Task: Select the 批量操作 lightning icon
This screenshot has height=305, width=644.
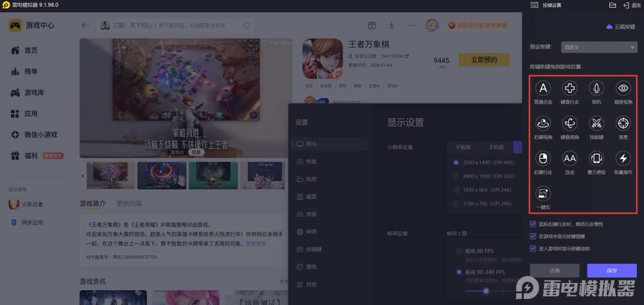Action: [623, 158]
